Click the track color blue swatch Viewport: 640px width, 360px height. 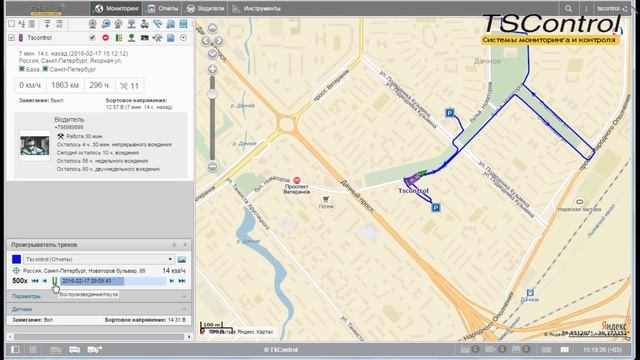[16, 259]
